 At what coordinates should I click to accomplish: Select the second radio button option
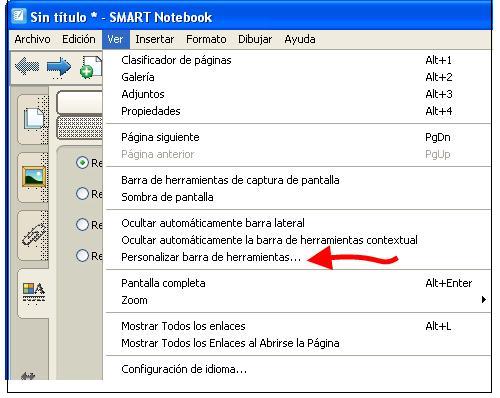82,193
